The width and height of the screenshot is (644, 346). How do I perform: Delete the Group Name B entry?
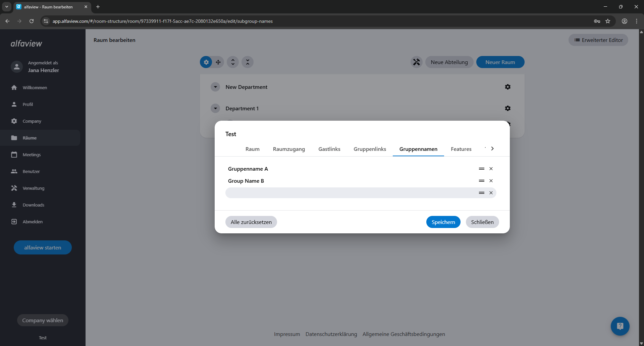491,181
